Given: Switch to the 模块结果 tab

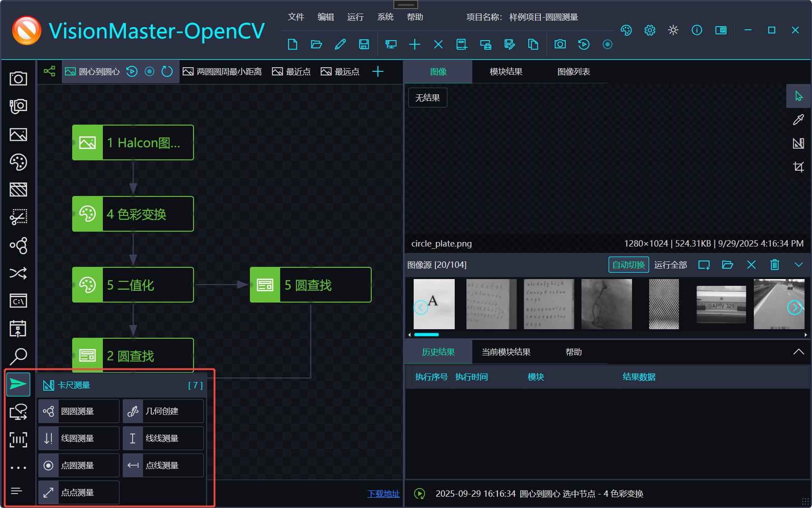Looking at the screenshot, I should click(506, 72).
